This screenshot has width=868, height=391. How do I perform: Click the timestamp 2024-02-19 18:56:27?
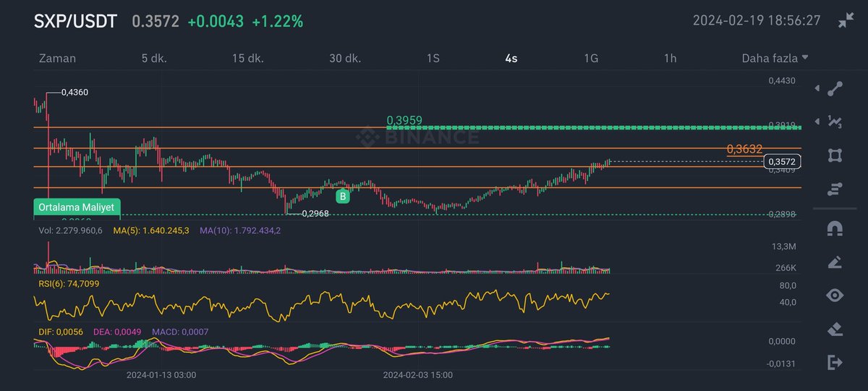(x=757, y=20)
